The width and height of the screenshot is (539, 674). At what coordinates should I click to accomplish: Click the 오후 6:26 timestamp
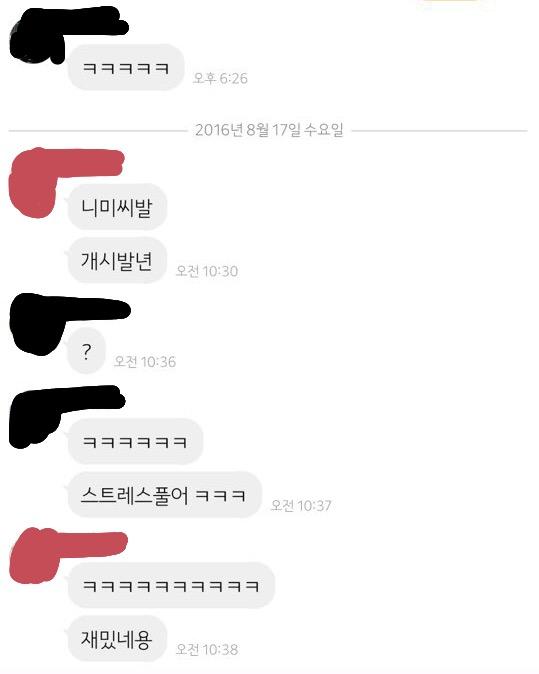click(220, 78)
